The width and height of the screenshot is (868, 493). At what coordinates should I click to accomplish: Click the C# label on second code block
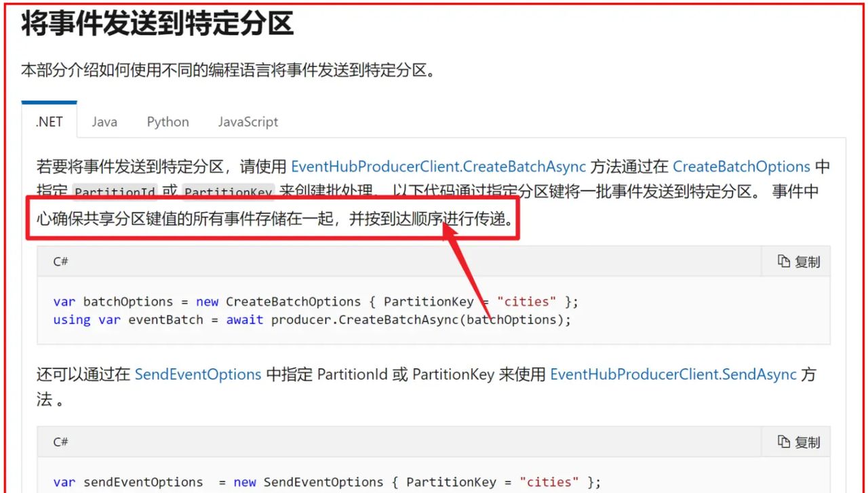60,441
